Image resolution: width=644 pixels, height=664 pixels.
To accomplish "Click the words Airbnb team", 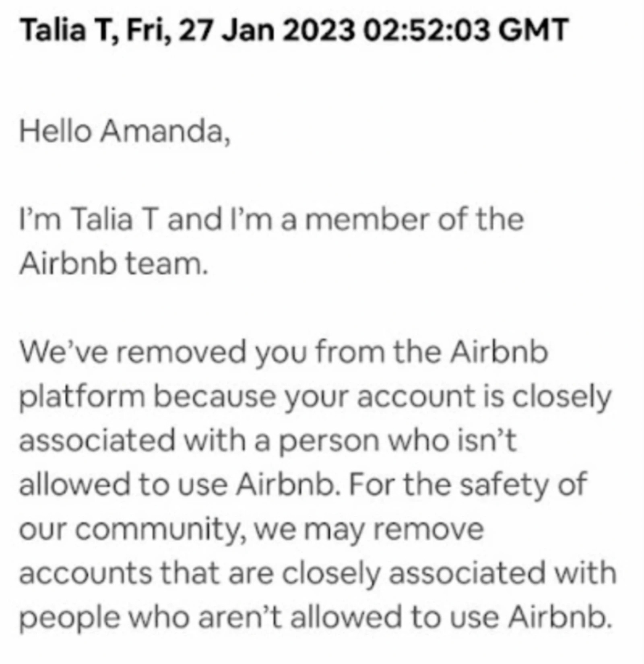I will (x=114, y=264).
